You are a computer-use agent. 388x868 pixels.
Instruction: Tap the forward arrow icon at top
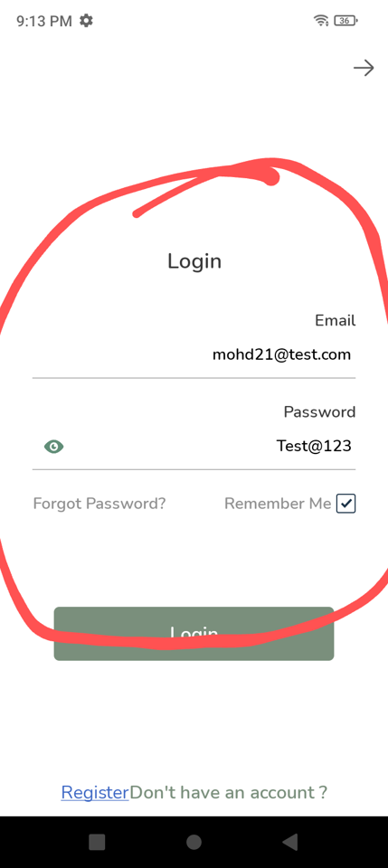[x=364, y=68]
